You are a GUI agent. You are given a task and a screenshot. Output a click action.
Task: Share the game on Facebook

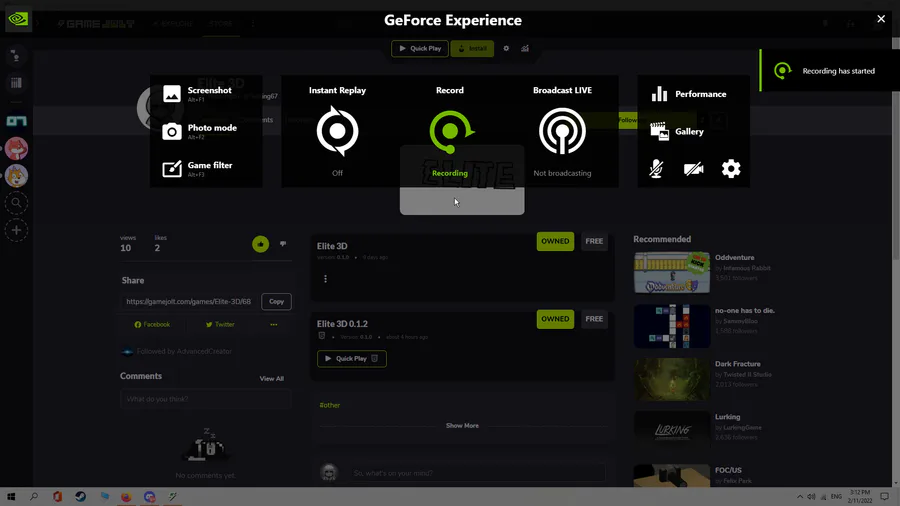(x=153, y=325)
